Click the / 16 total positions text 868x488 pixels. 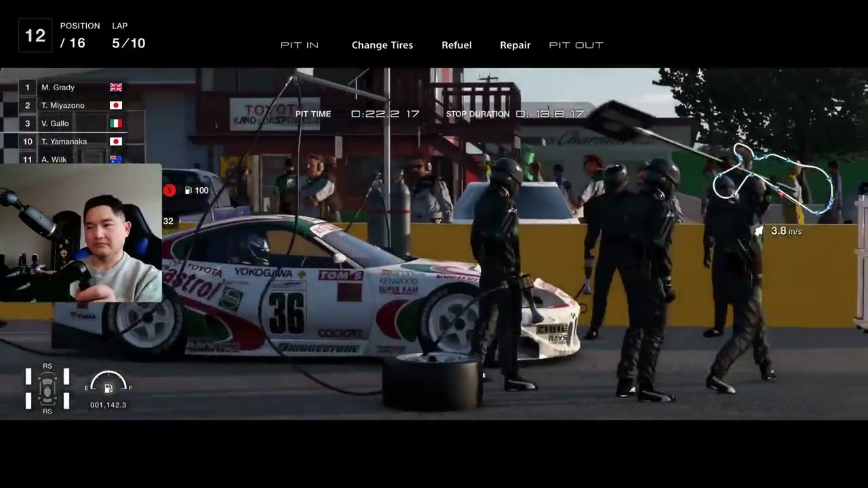[x=73, y=43]
